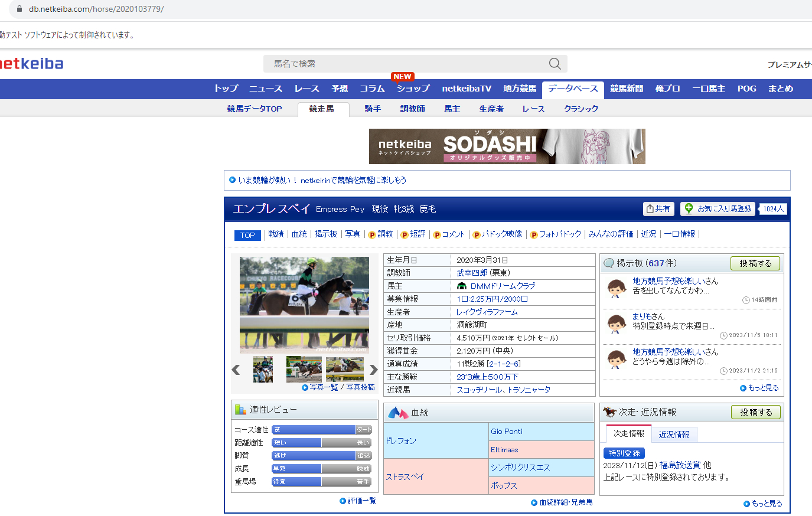
Task: Show next photo with right arrow
Action: coord(373,370)
